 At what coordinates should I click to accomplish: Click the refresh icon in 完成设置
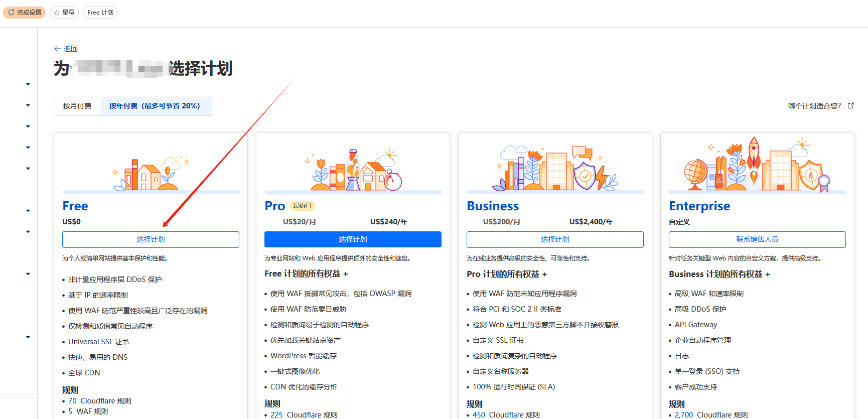(x=11, y=13)
